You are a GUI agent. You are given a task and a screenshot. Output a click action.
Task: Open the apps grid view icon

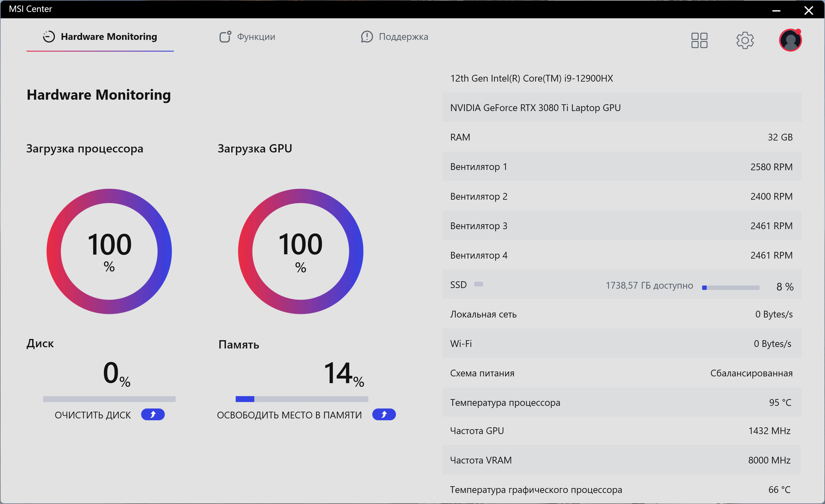(699, 40)
